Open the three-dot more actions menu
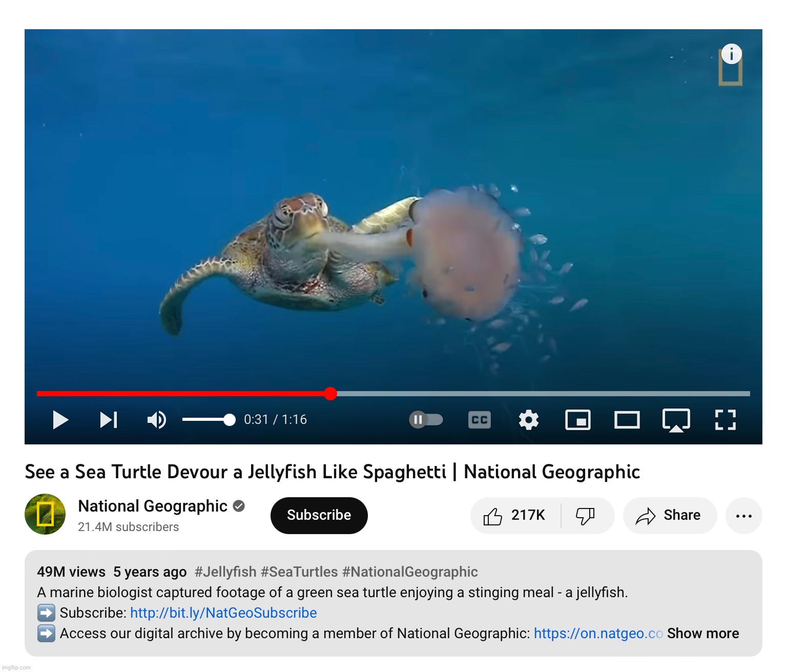 [x=744, y=516]
